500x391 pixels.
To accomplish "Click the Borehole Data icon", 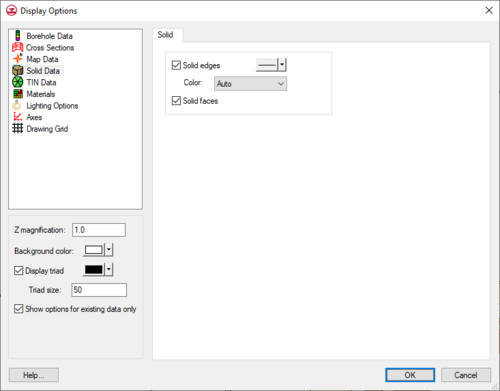I will (18, 36).
